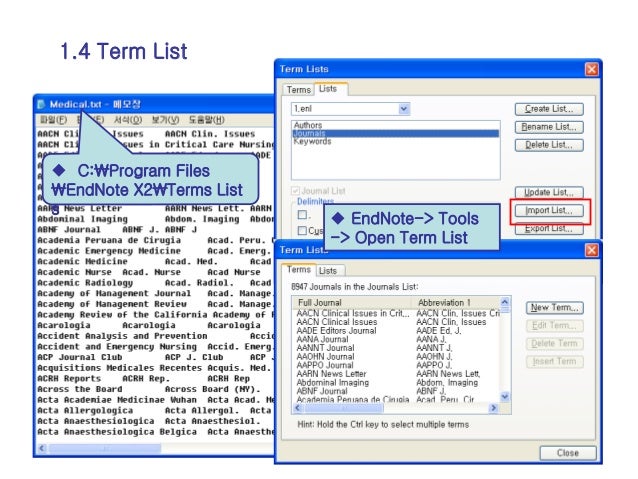This screenshot has height=479, width=638.
Task: Click journals list vertical scrollbar up arrow
Action: pos(505,302)
